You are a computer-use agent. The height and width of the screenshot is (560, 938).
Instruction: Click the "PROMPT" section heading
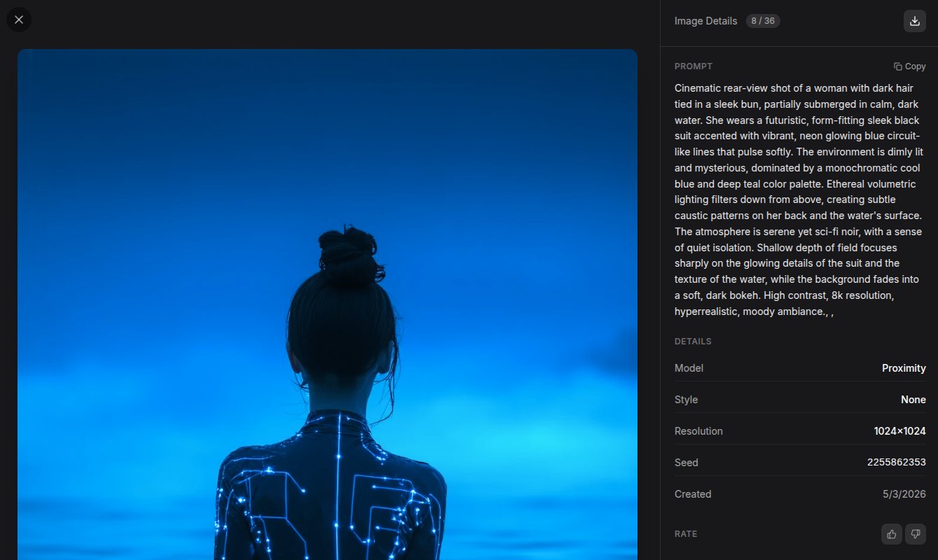point(694,66)
